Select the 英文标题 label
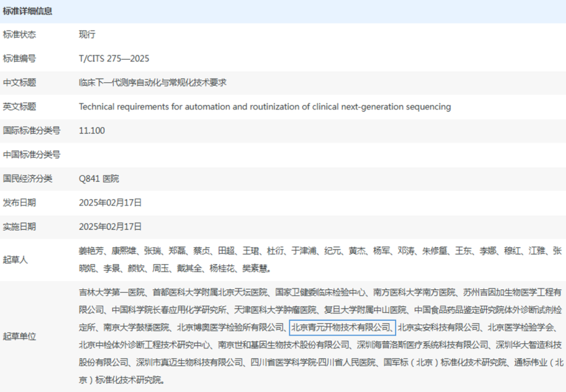Viewport: 566px width, 392px height. (x=19, y=106)
